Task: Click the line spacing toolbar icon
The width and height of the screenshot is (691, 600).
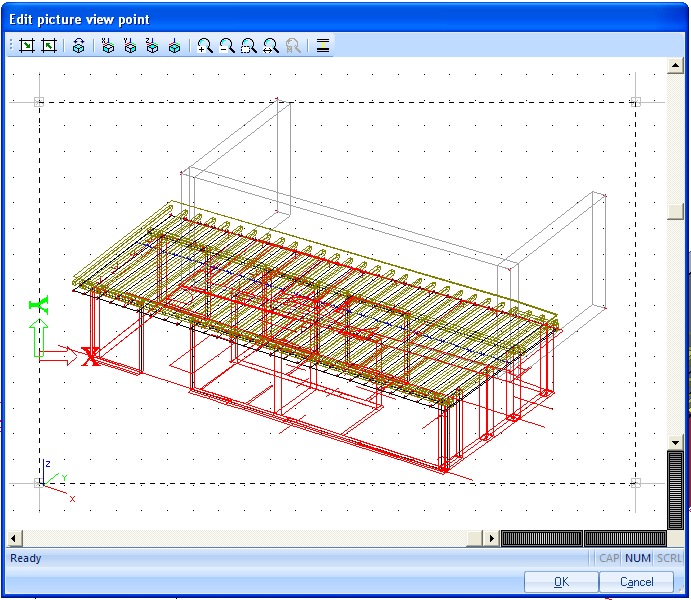Action: [323, 45]
